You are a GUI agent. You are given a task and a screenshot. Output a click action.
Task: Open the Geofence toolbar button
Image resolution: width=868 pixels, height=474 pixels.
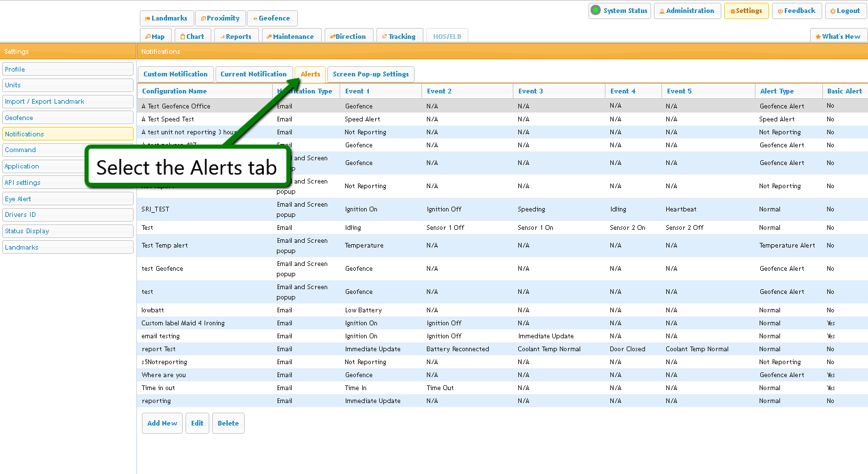272,18
